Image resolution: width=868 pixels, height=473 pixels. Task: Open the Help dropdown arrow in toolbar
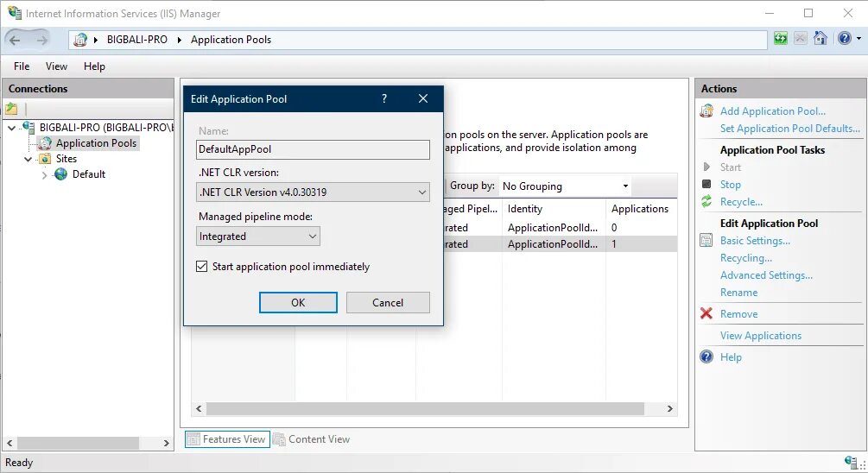coord(858,39)
